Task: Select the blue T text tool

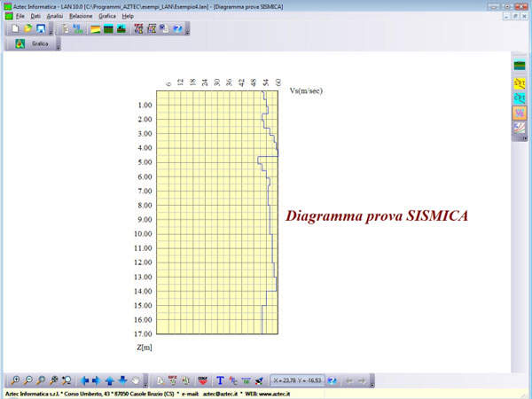Action: point(220,380)
